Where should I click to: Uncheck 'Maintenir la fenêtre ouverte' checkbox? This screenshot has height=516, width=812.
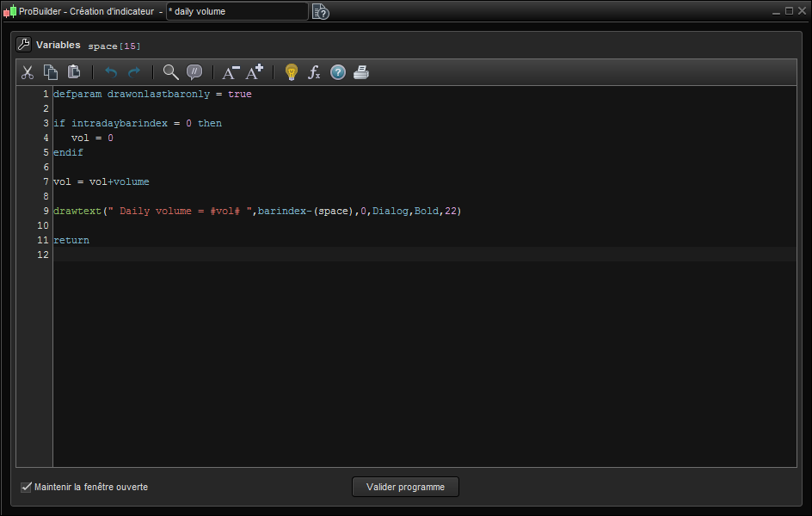point(27,487)
